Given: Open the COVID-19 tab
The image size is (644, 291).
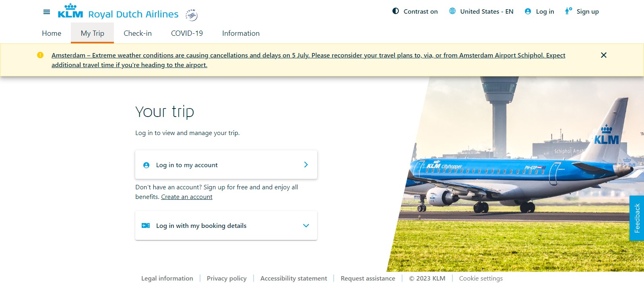Looking at the screenshot, I should [187, 33].
